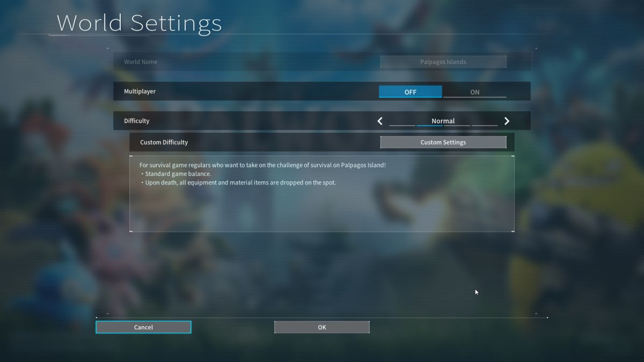Select the Multiplayer row label
The height and width of the screenshot is (362, 644).
coord(140,91)
